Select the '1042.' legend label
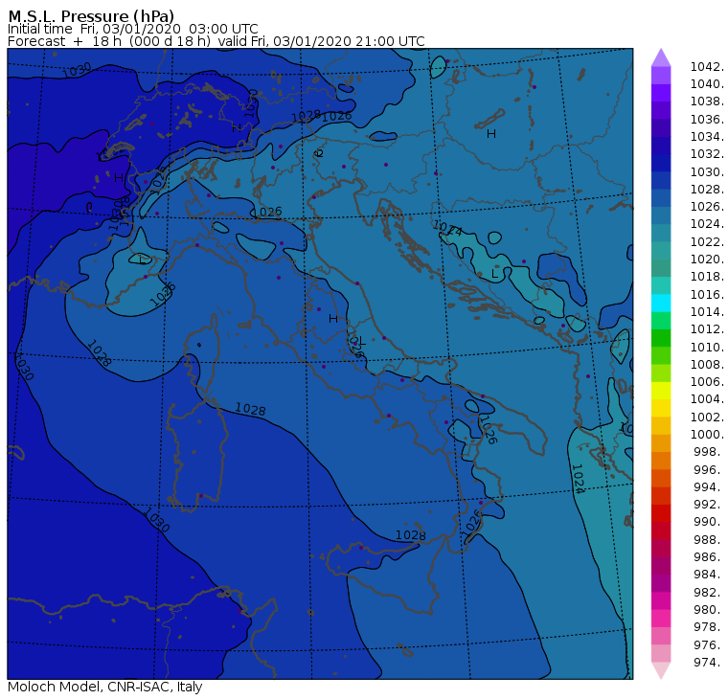 click(x=707, y=67)
